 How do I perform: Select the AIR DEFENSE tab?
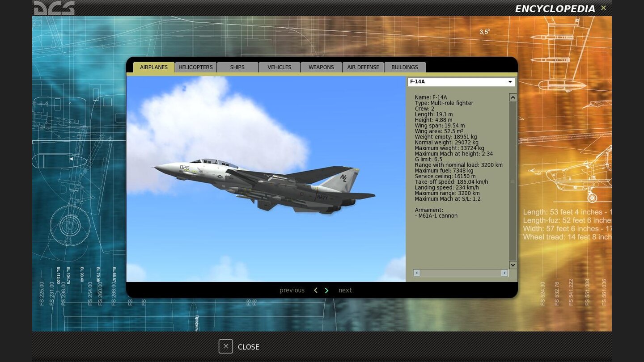[x=363, y=67]
